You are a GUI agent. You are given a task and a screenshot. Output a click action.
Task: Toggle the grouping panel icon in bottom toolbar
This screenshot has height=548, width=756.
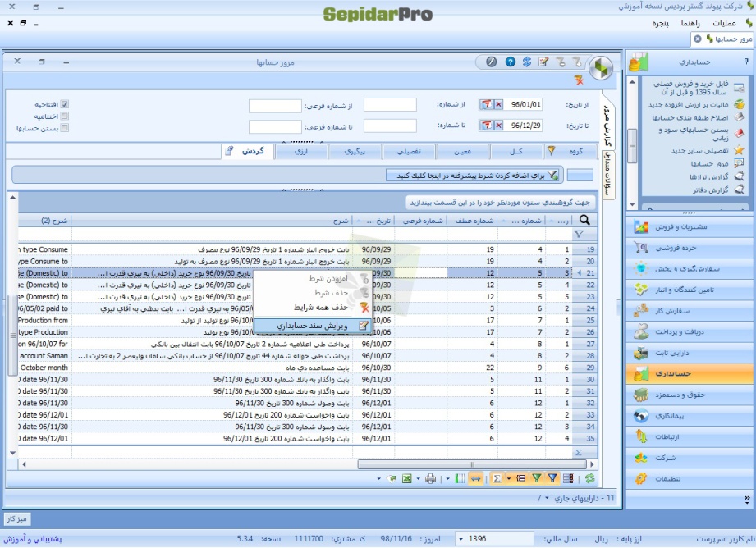[x=521, y=478]
